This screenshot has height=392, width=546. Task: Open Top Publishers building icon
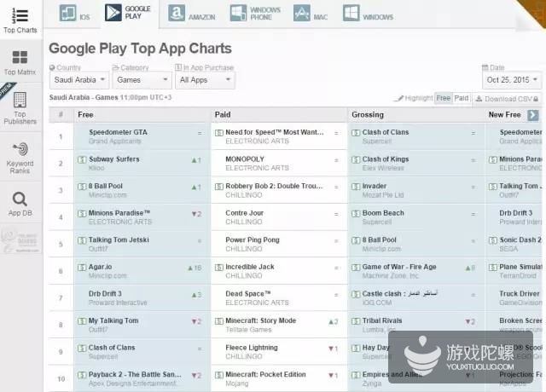[x=20, y=100]
